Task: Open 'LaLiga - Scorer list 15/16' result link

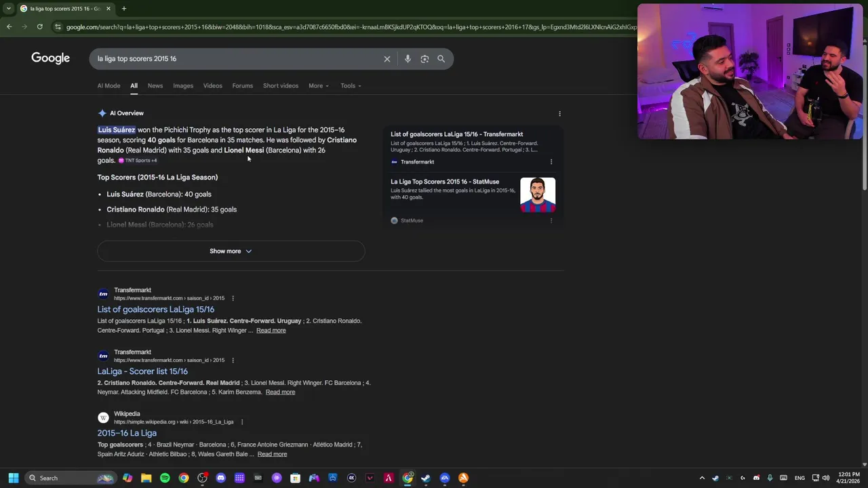Action: pyautogui.click(x=142, y=371)
